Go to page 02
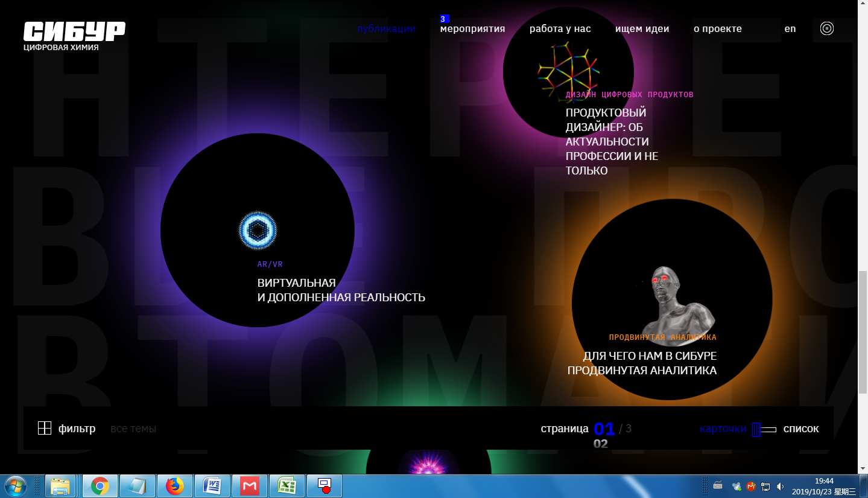Viewport: 868px width, 498px height. pyautogui.click(x=600, y=444)
